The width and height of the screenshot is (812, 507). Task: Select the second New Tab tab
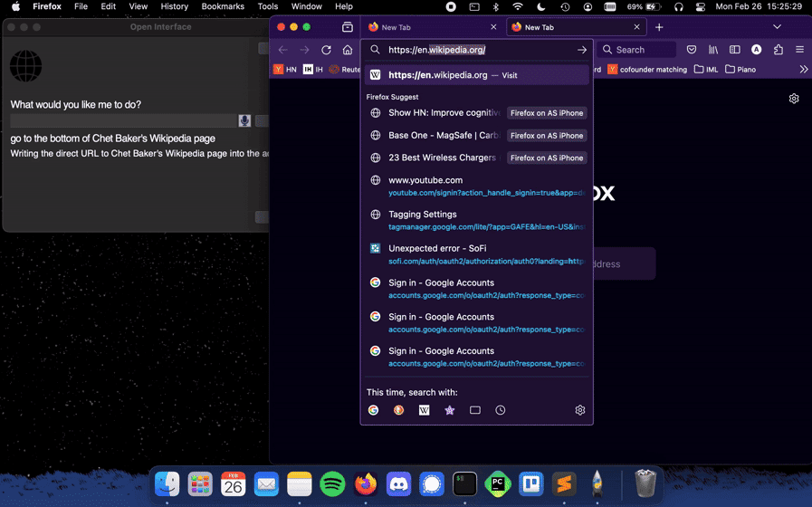tap(576, 27)
